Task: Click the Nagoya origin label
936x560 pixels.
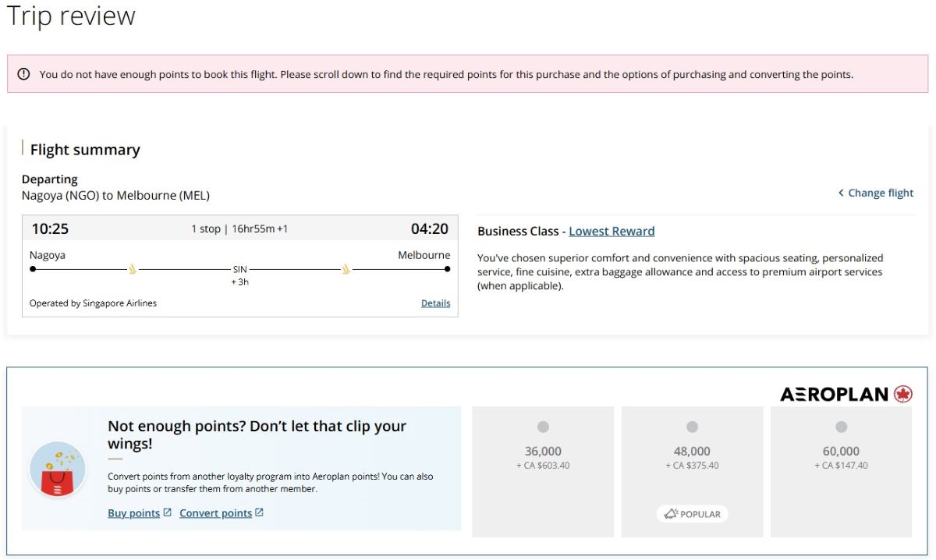Action: [x=48, y=255]
